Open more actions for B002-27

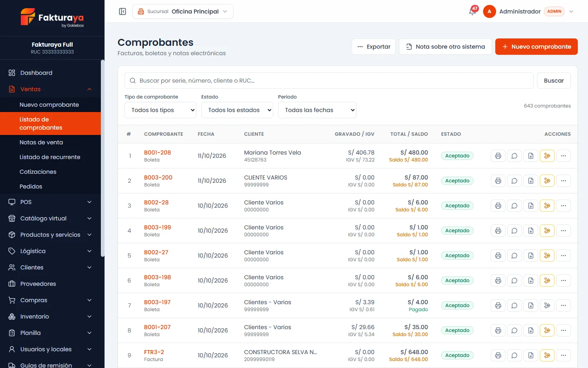(563, 256)
